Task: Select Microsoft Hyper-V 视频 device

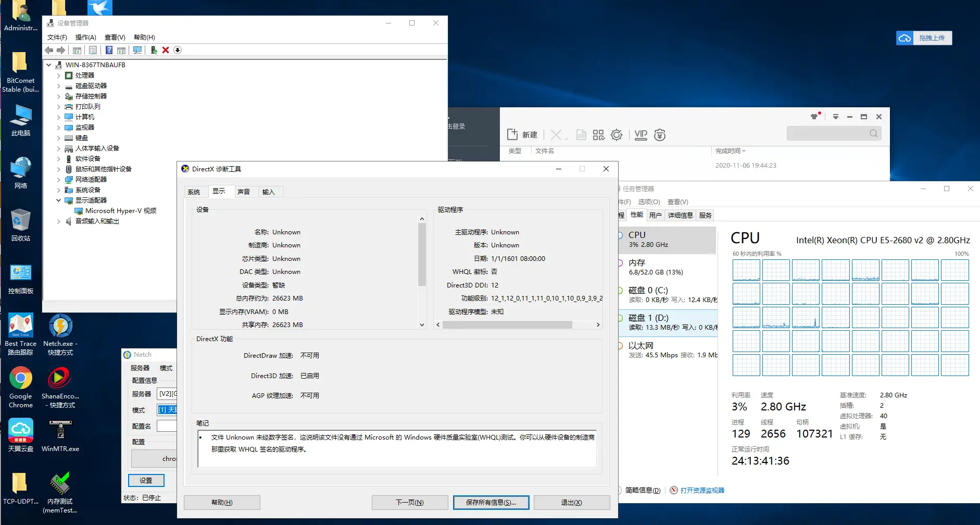Action: [121, 211]
